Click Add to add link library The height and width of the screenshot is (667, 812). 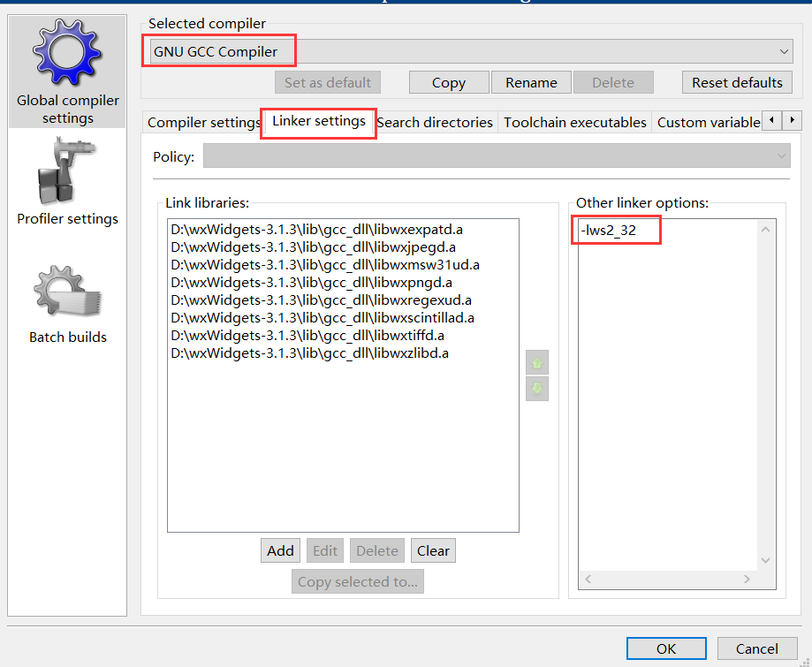[280, 550]
